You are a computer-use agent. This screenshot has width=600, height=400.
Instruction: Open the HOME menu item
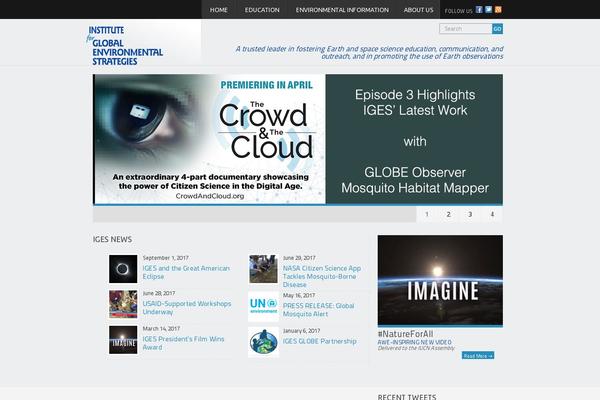pyautogui.click(x=218, y=10)
